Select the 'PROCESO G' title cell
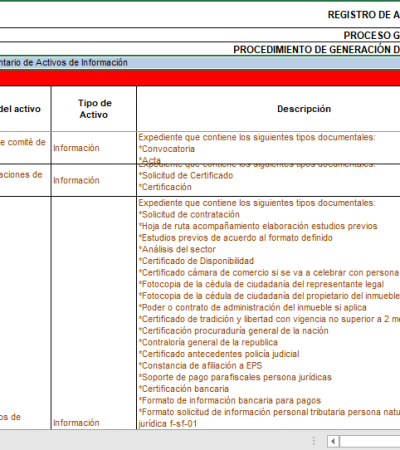Viewport: 400px width, 450px height. pyautogui.click(x=200, y=35)
